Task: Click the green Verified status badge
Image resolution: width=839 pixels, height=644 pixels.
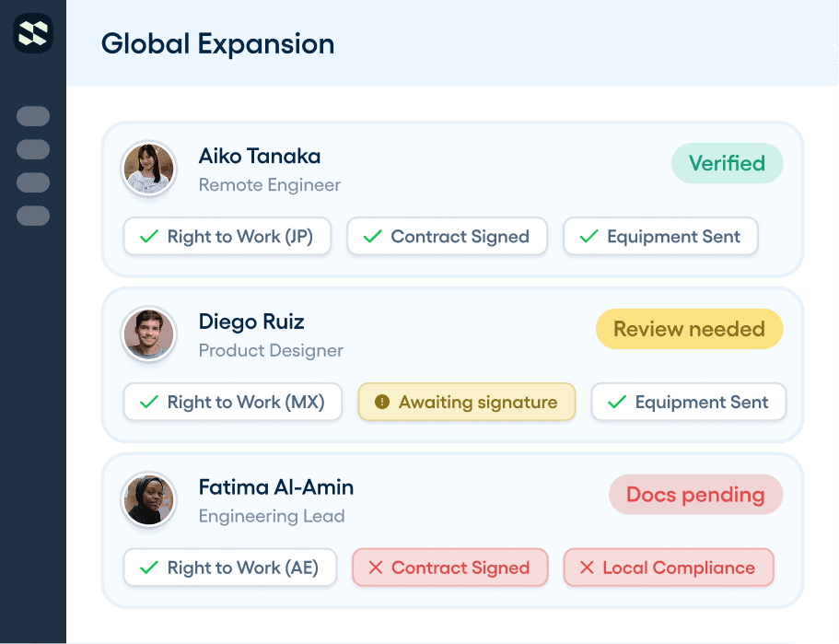Action: pos(728,163)
